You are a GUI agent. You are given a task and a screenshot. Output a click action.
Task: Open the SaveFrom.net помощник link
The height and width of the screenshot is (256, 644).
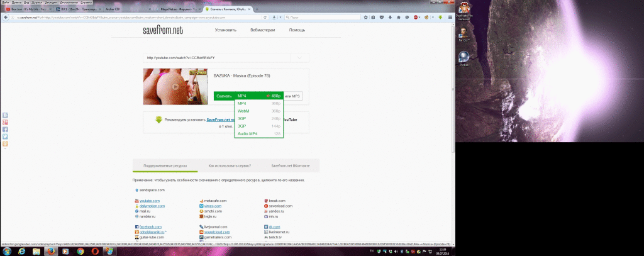[x=221, y=120]
